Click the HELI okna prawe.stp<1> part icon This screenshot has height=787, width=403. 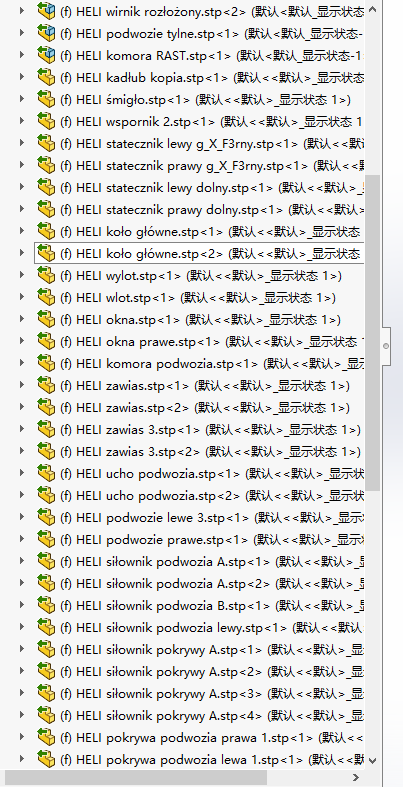point(46,341)
